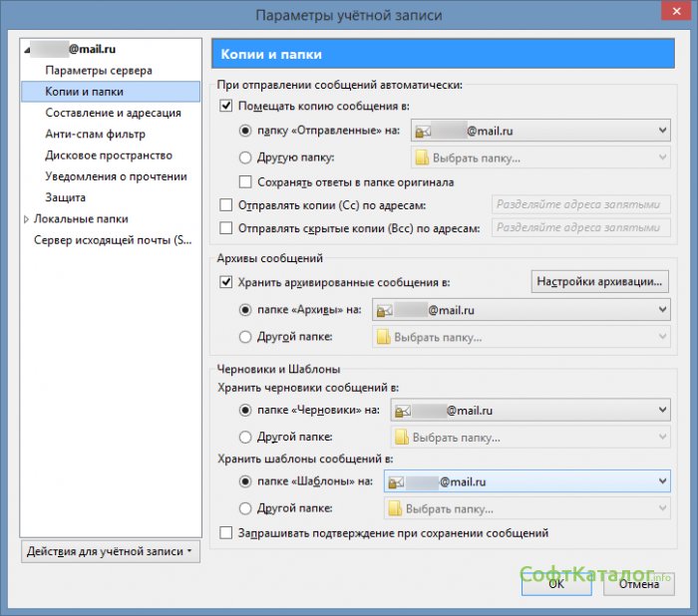Click «Настройки архивации...» button

tap(599, 281)
